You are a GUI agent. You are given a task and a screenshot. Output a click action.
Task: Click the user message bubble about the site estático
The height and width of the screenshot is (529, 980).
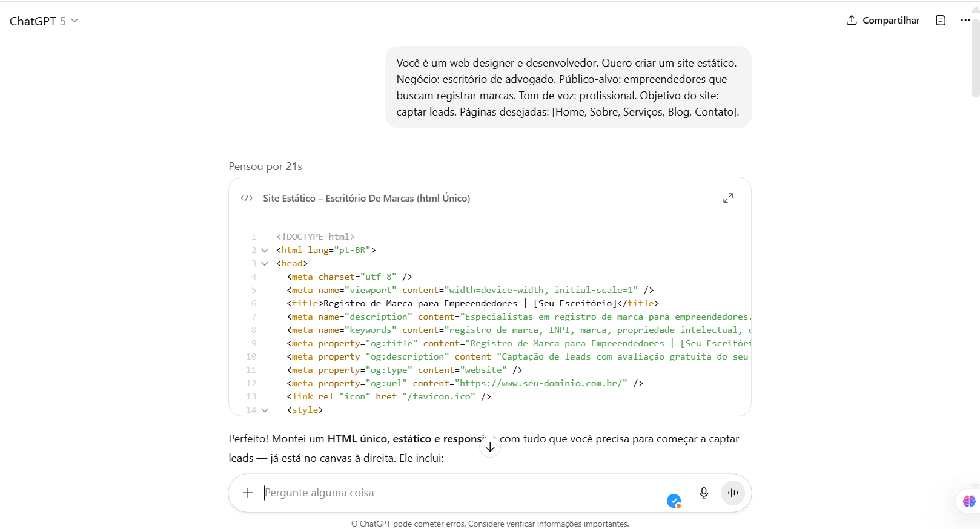(568, 87)
